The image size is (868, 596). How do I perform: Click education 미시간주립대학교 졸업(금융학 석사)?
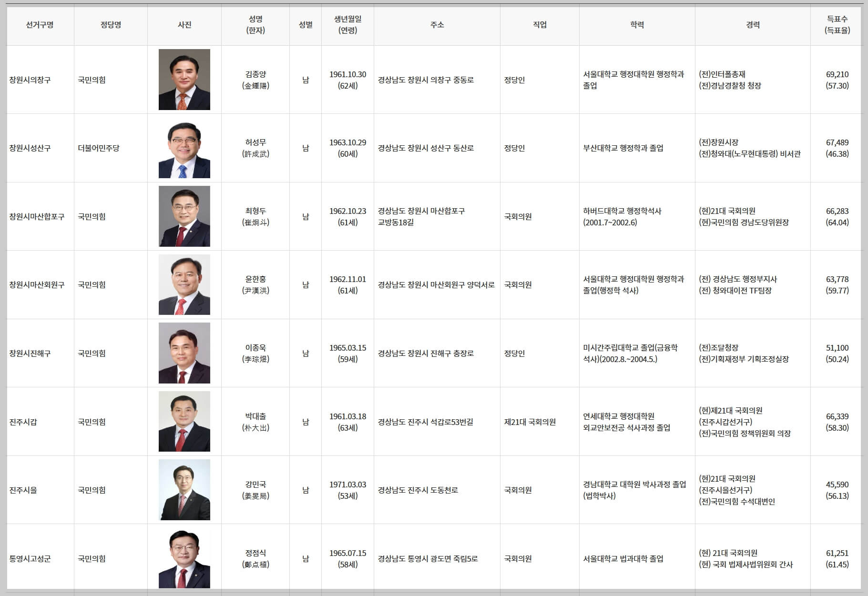click(631, 354)
